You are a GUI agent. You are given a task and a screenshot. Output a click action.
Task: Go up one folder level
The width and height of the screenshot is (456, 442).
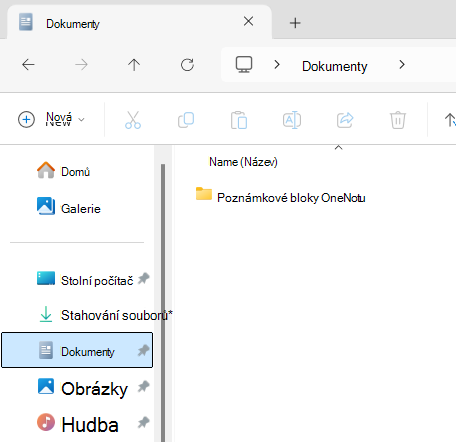click(x=134, y=65)
